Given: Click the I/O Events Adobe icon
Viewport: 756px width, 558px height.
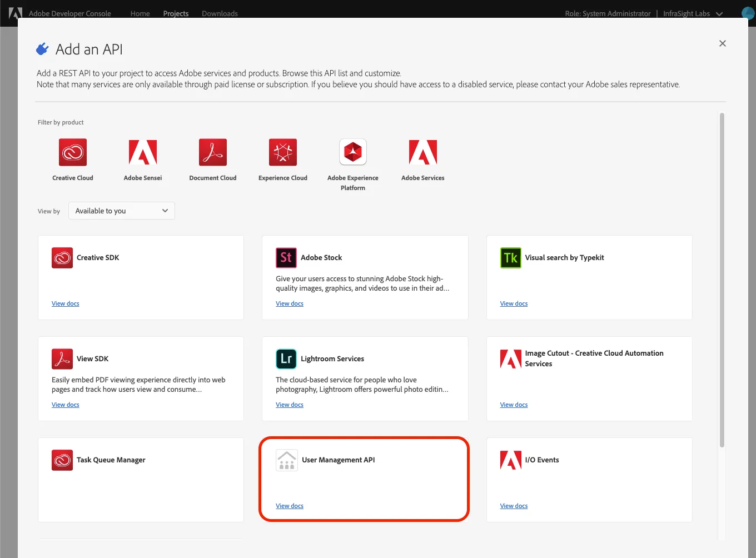Looking at the screenshot, I should (x=511, y=460).
